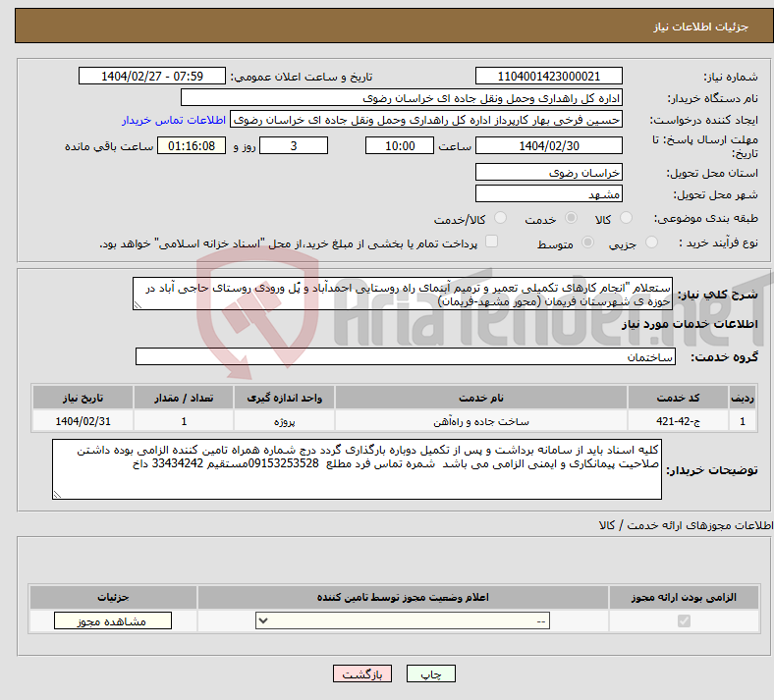The width and height of the screenshot is (774, 700).
Task: Click service name ساخت جاده و راه‌آهن
Action: [480, 421]
